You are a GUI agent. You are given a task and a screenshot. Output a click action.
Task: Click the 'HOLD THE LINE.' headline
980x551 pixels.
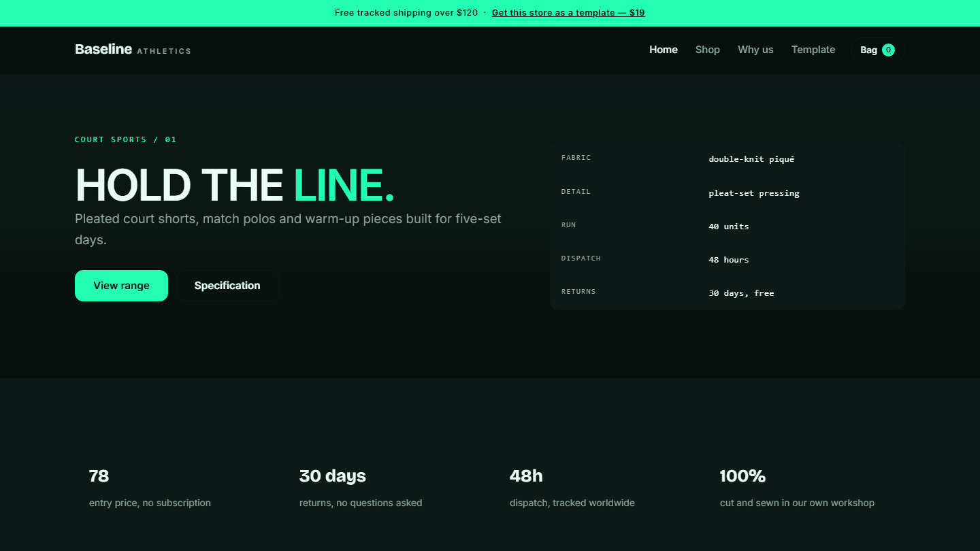click(235, 184)
